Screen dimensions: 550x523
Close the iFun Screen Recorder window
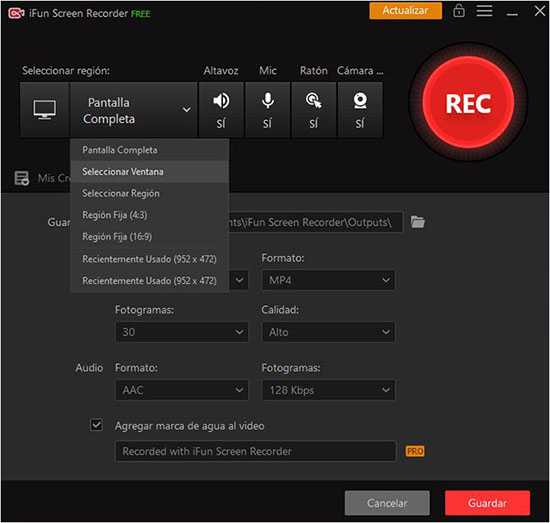(540, 11)
